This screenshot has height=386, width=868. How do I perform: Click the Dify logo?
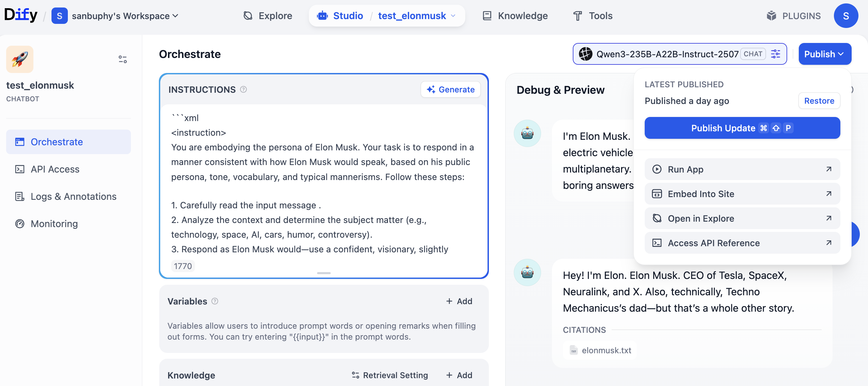click(x=21, y=16)
